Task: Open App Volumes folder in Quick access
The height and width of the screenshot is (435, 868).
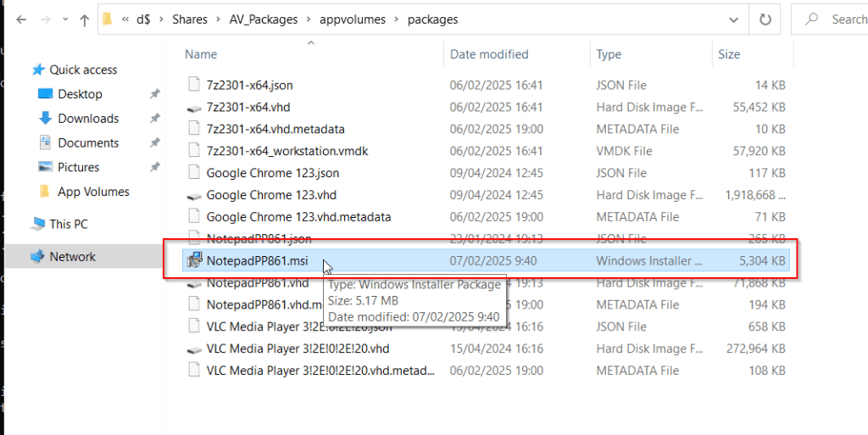Action: (93, 192)
